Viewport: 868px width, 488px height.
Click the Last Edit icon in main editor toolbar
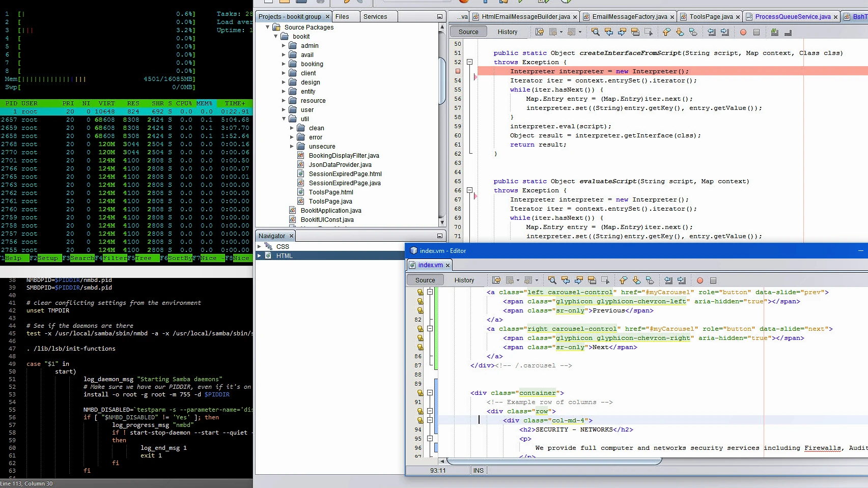[x=540, y=32]
